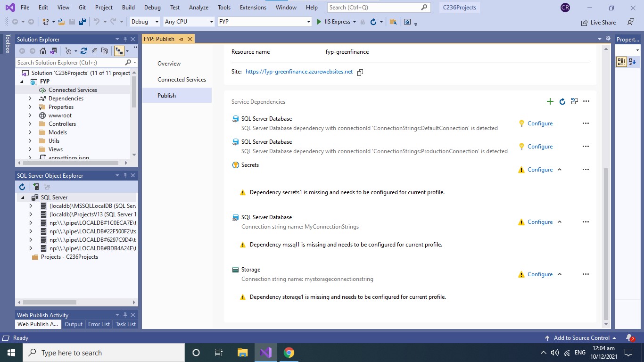The width and height of the screenshot is (644, 362).
Task: Switch to the Connected Services section
Action: (182, 79)
